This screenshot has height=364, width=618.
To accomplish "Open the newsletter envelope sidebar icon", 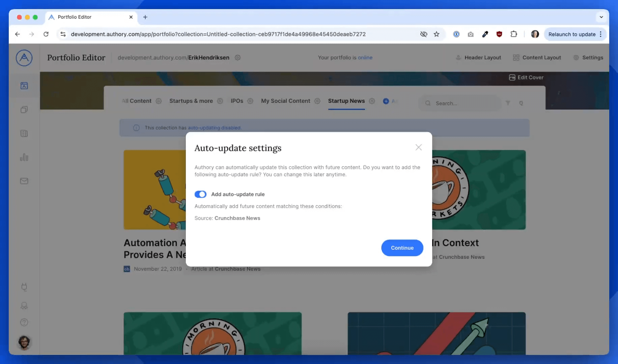I will click(x=24, y=181).
